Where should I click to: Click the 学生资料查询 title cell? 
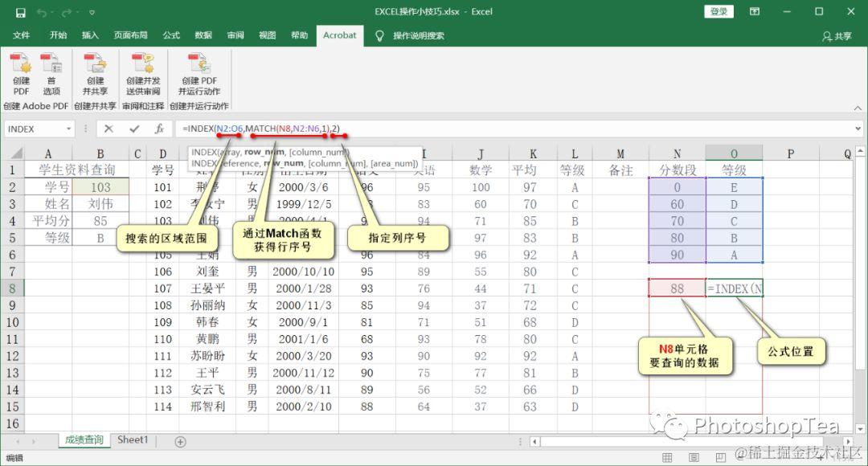pyautogui.click(x=77, y=170)
